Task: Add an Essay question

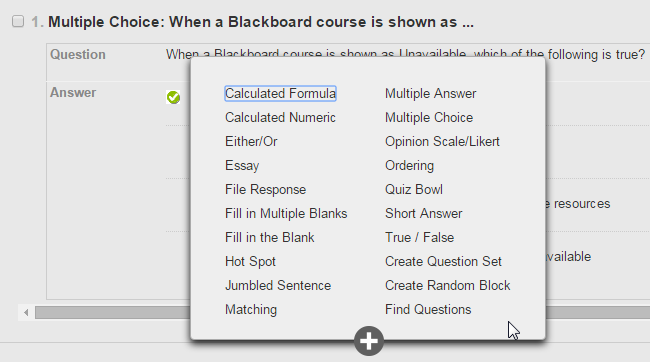Action: tap(242, 165)
